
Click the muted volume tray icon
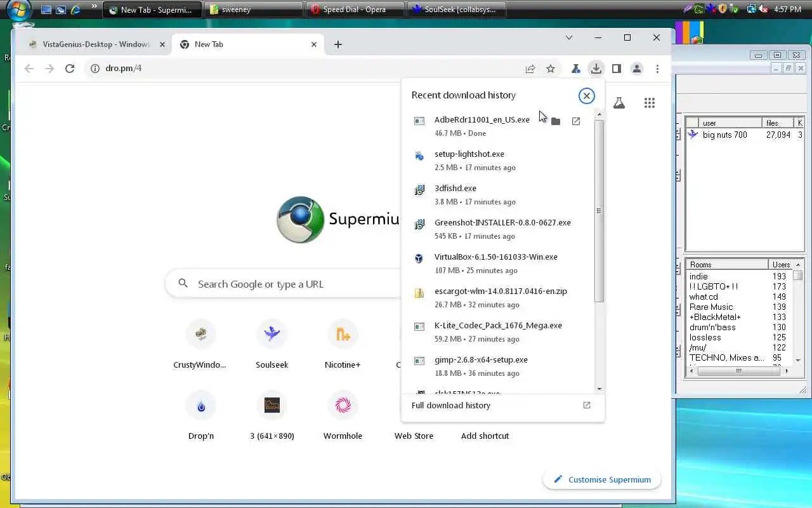point(763,9)
